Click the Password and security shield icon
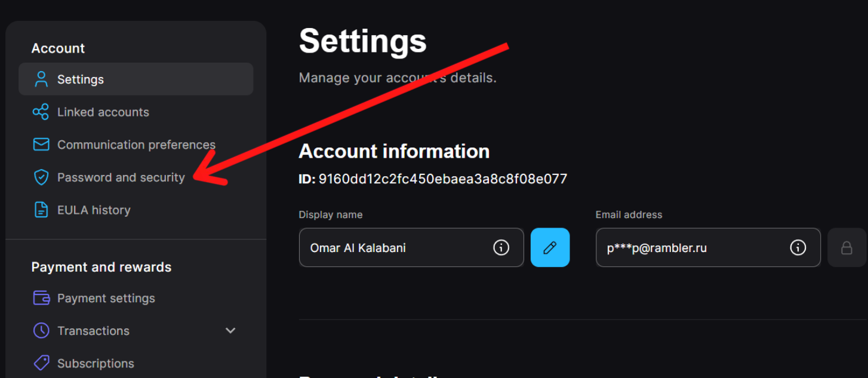Viewport: 868px width, 378px height. 41,177
